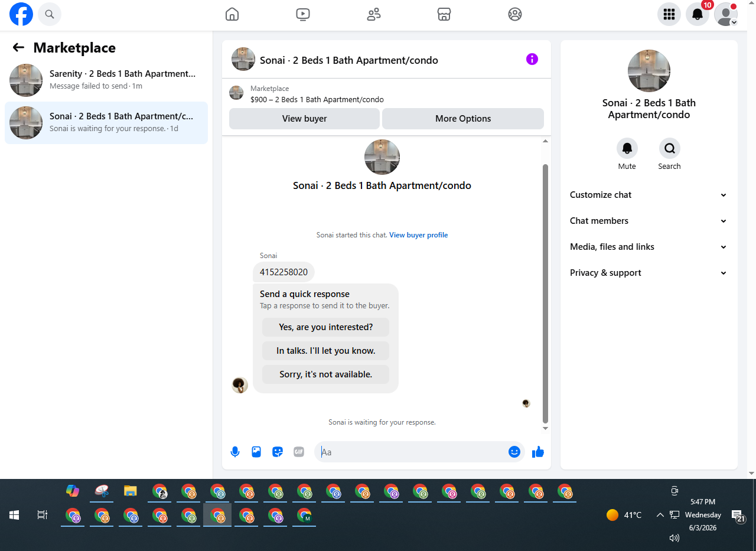The image size is (756, 551).
Task: Open Windows Task View
Action: [x=43, y=515]
